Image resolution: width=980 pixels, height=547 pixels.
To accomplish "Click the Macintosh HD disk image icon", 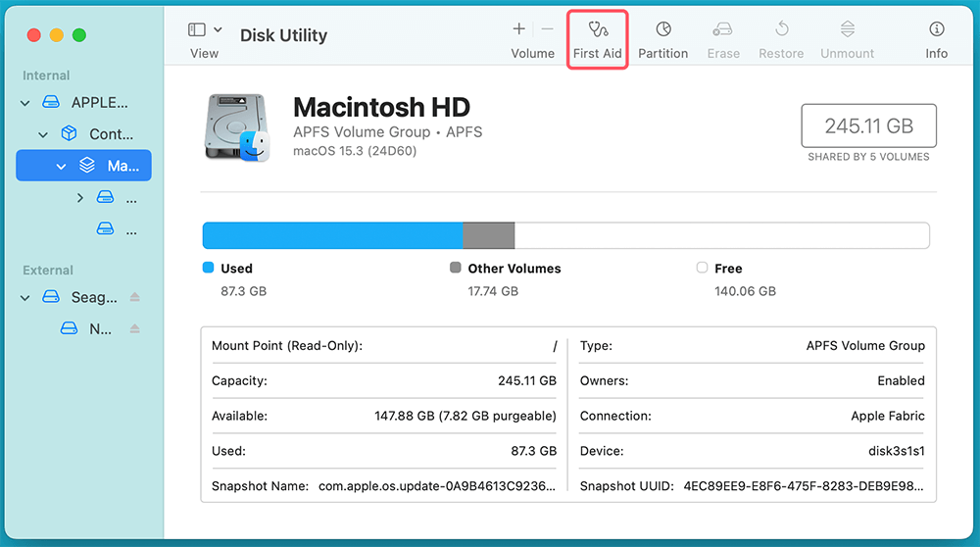I will tap(237, 127).
